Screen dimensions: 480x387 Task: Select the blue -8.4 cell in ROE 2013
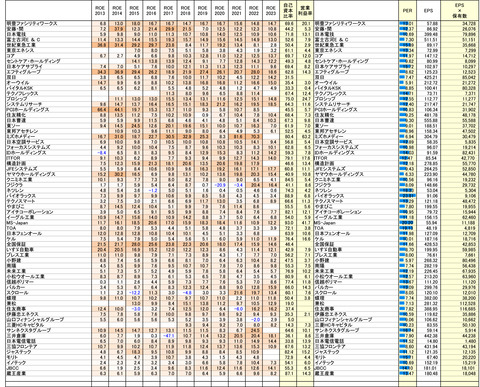[100, 153]
